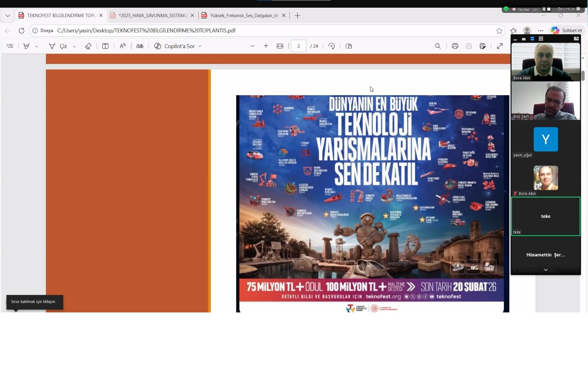Switch to grid view in Zoom video panel
588x388 pixels.
pyautogui.click(x=541, y=39)
